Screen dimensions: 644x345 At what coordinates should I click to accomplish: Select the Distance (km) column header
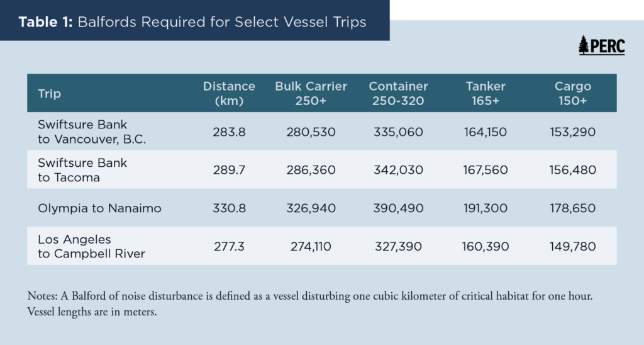229,93
